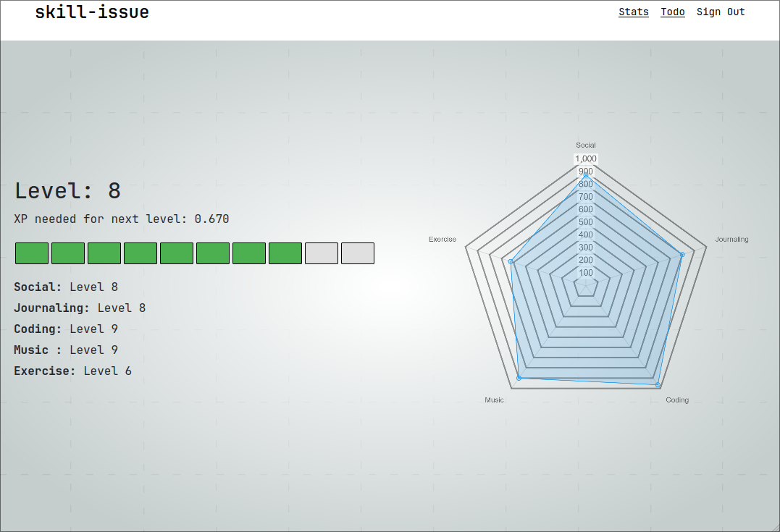This screenshot has width=780, height=532.
Task: Select the Journaling data point on radar chart
Action: click(x=682, y=254)
